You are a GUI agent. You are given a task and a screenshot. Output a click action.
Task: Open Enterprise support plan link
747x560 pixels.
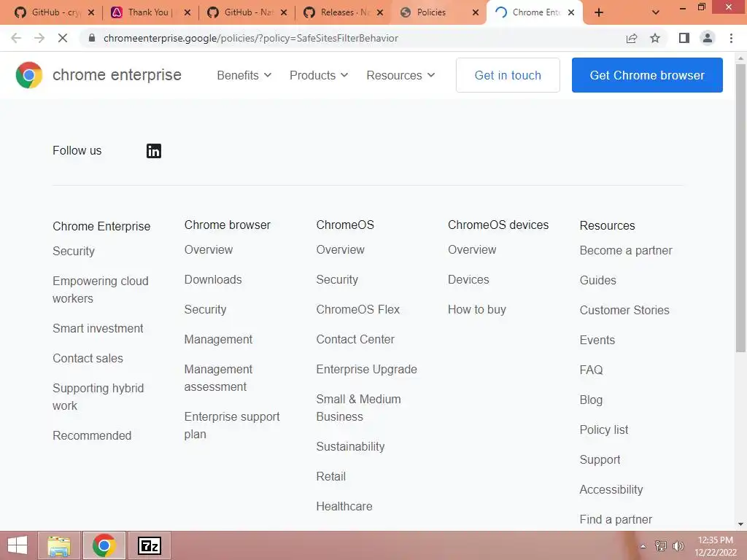(x=231, y=425)
